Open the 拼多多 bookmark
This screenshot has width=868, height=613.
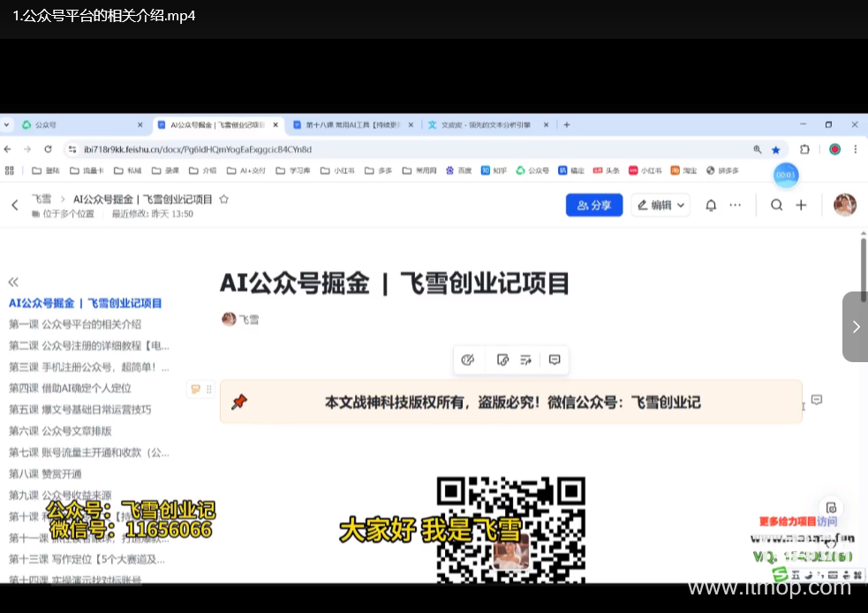[722, 170]
